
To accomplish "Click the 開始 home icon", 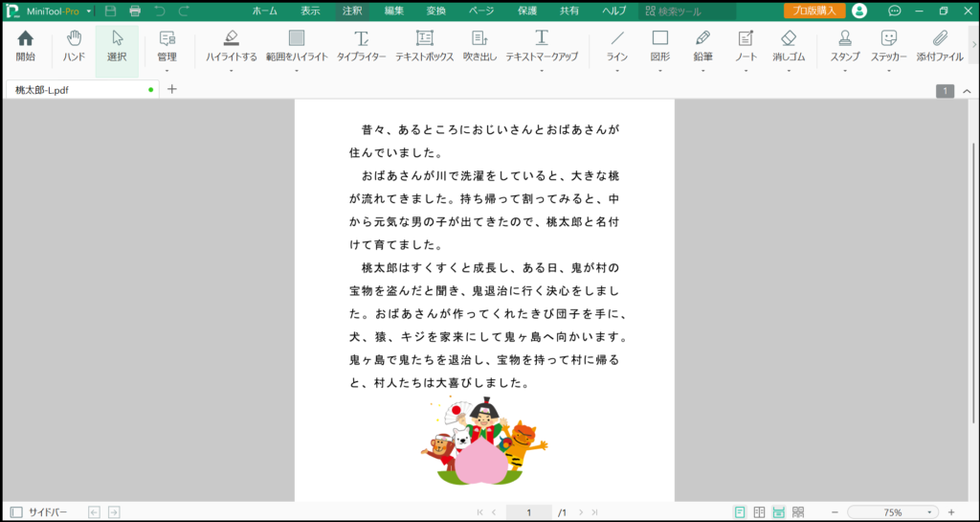I will [26, 47].
